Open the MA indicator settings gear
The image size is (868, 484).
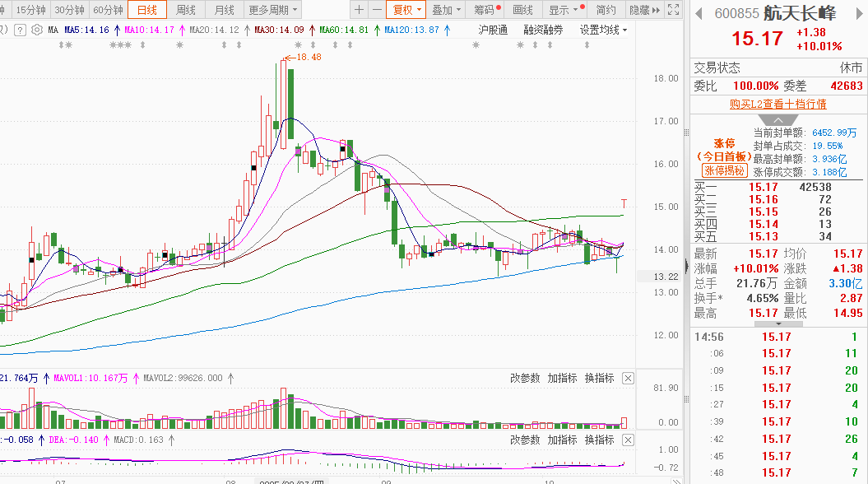[x=36, y=30]
